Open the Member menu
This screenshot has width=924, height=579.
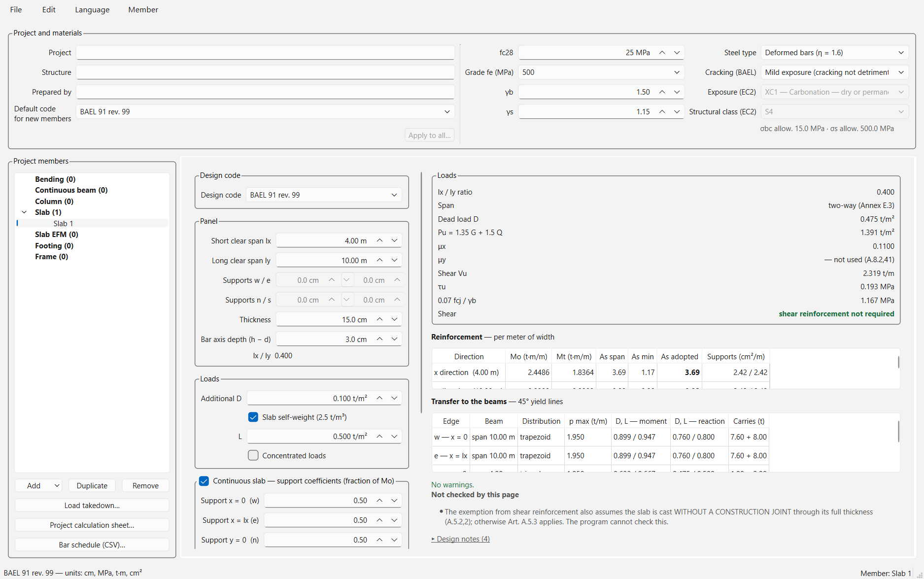(143, 10)
